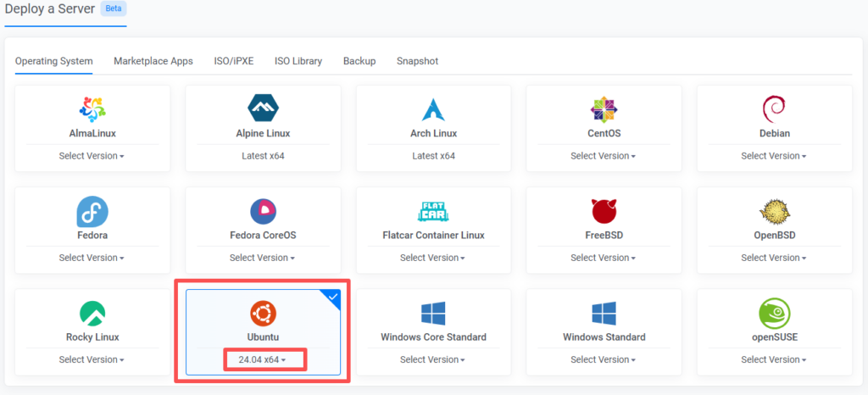Deselect the checked Ubuntu card checkmark
This screenshot has height=395, width=868.
pyautogui.click(x=331, y=298)
